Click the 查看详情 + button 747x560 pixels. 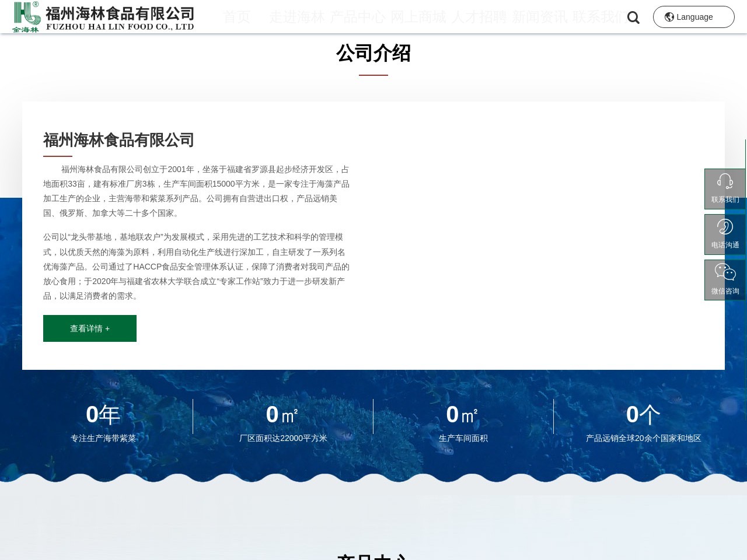[x=90, y=328]
